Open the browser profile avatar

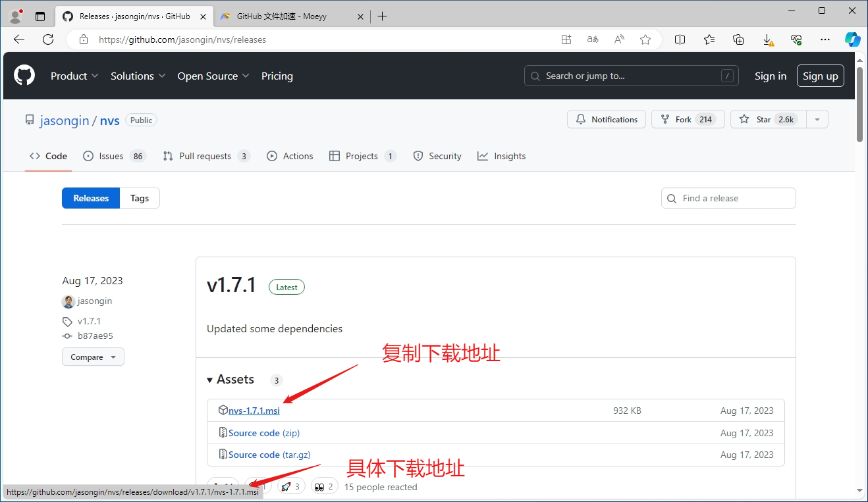[16, 16]
